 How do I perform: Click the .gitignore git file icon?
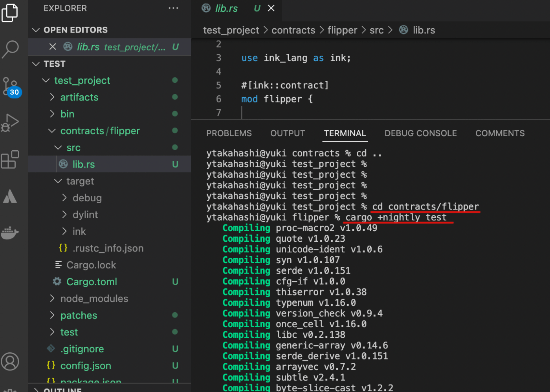[51, 348]
